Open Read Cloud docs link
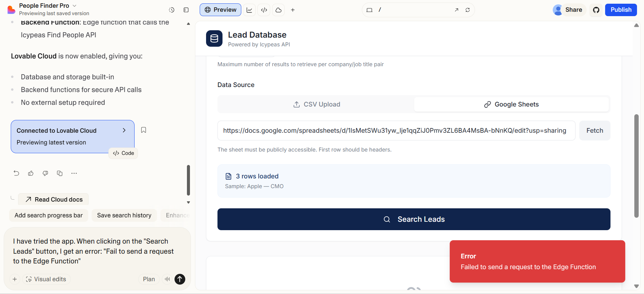 (x=54, y=199)
